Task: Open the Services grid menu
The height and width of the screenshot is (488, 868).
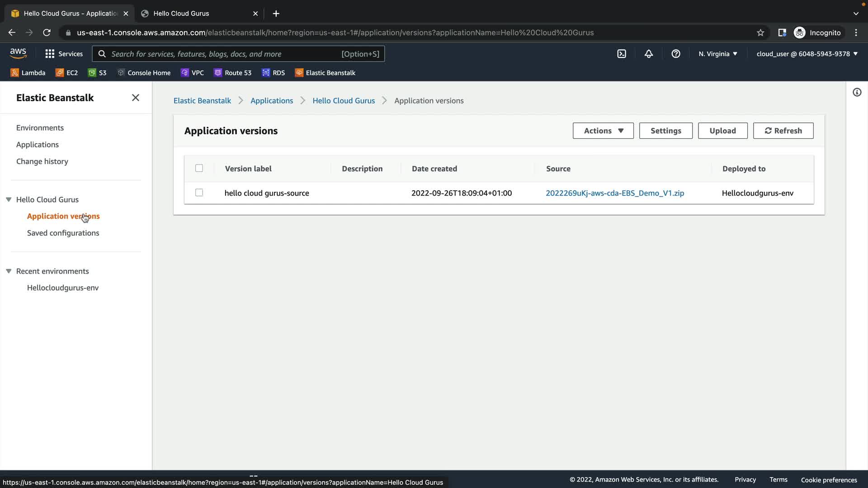Action: (x=64, y=54)
